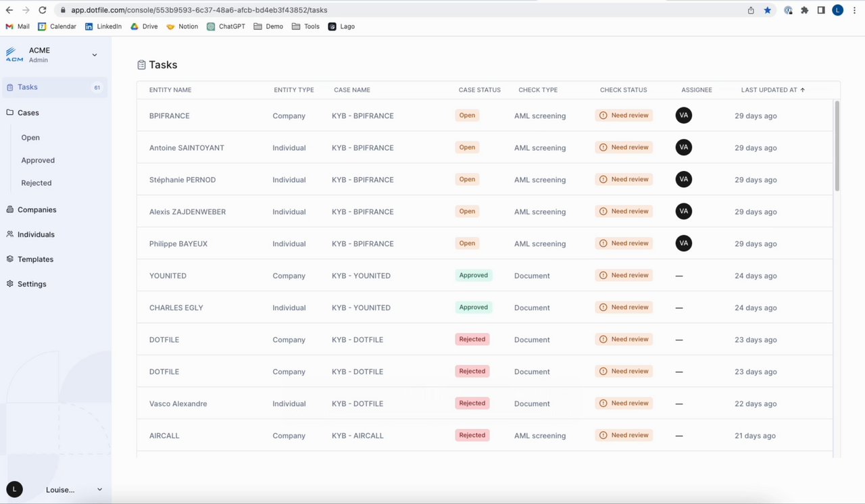Click Louise's user avatar at sidebar bottom
The image size is (865, 504).
tap(14, 489)
